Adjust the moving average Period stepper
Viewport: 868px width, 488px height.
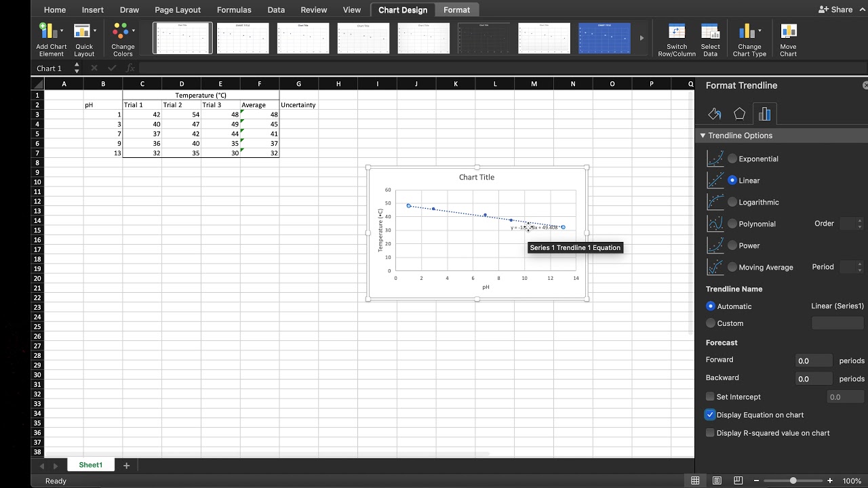point(860,267)
